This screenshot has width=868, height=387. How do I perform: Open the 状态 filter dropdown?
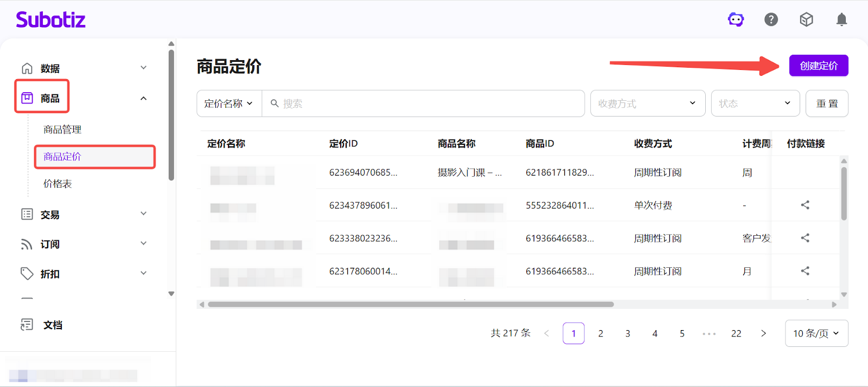(755, 104)
